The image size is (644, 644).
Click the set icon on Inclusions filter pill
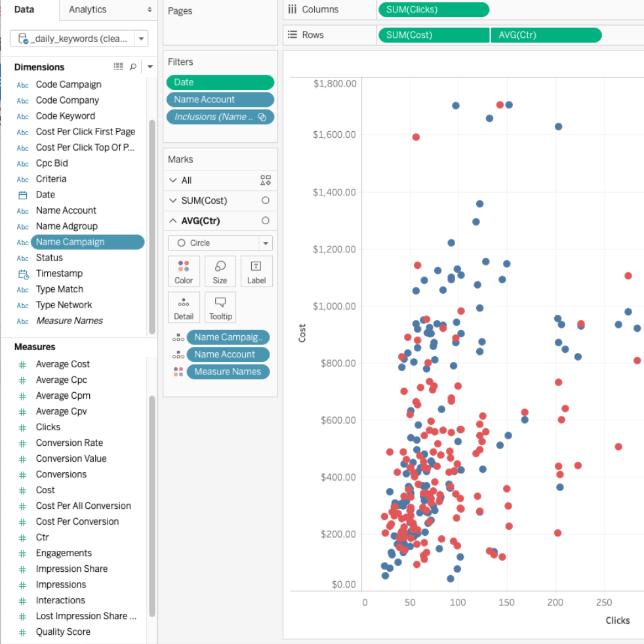262,117
